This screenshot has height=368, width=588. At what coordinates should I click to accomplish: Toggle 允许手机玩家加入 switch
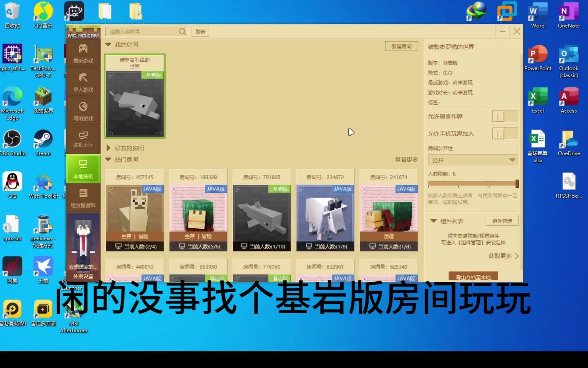point(505,134)
